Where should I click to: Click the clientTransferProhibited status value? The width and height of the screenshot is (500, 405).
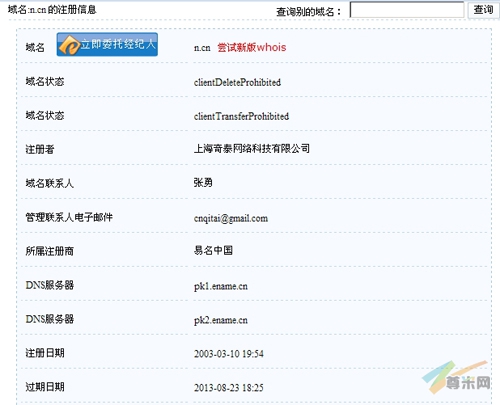241,116
